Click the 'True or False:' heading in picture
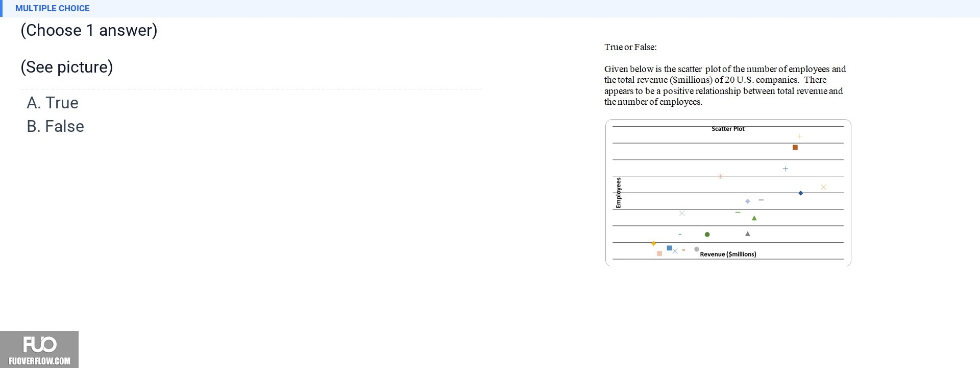Viewport: 980px width, 368px height. pos(630,47)
